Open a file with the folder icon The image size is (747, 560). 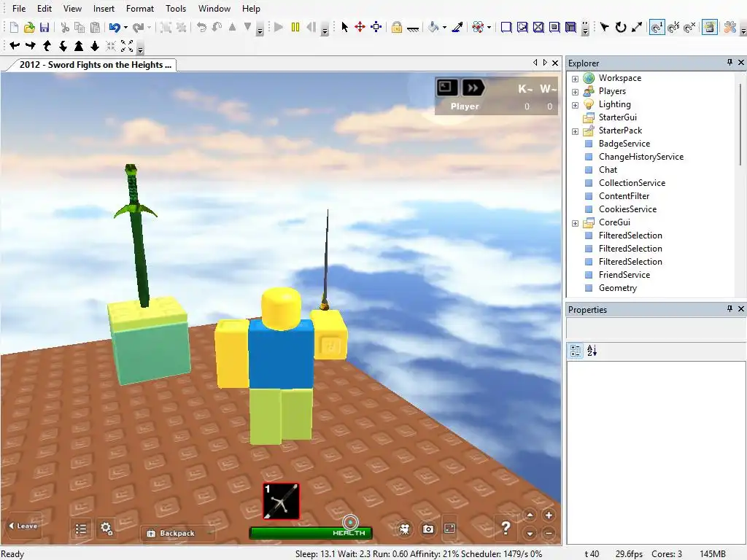(29, 27)
